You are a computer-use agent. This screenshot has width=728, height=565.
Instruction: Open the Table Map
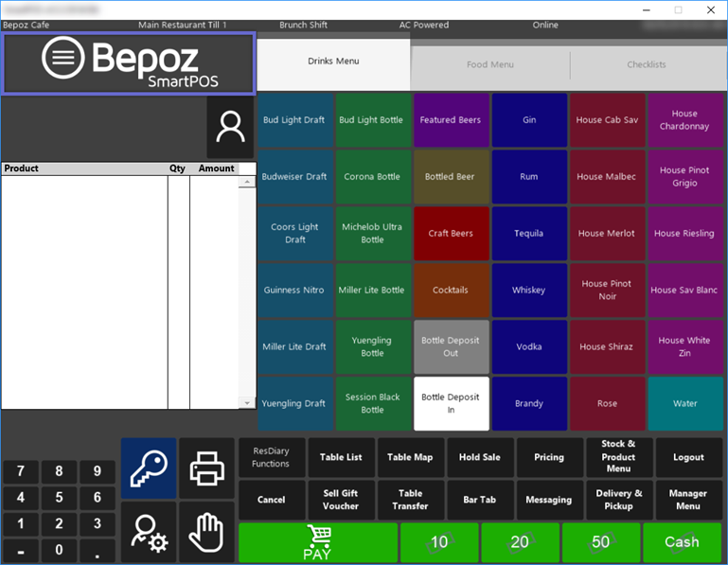click(x=410, y=457)
